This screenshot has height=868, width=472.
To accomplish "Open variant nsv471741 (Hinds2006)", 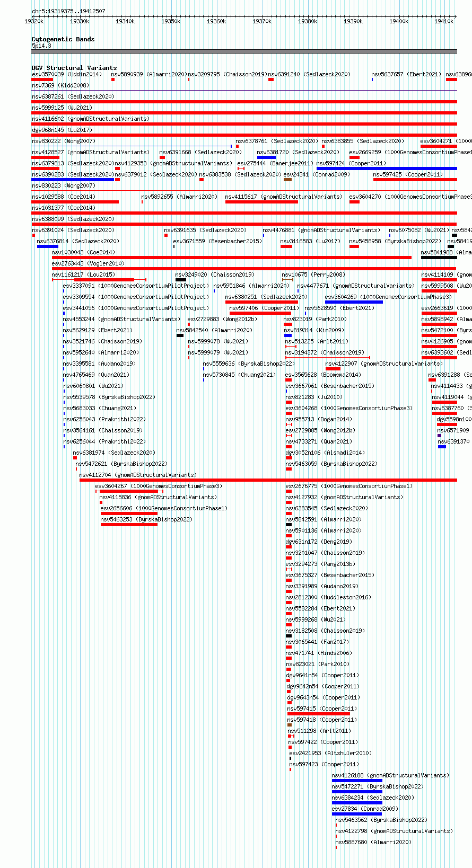I will tap(319, 653).
